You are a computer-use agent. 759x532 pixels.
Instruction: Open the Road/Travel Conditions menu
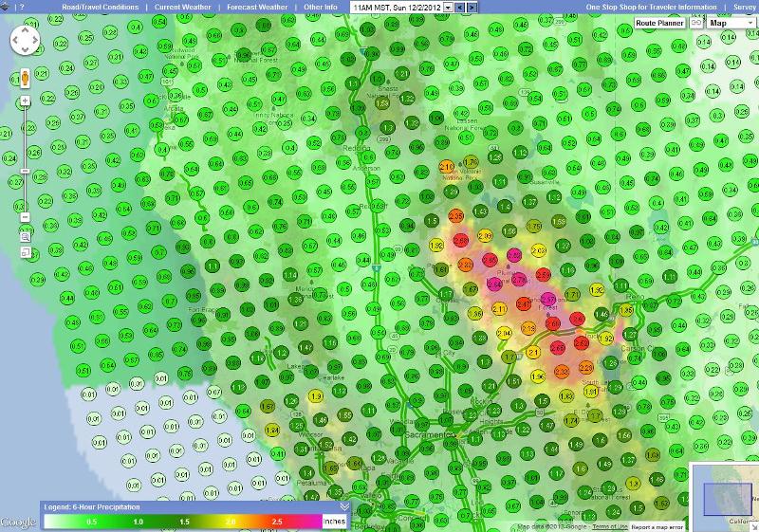100,7
